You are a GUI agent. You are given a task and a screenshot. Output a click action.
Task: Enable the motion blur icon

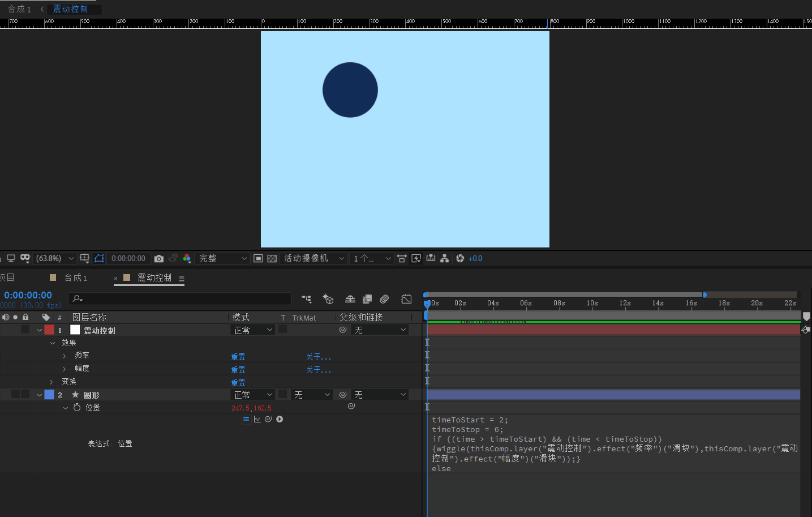[x=384, y=299]
